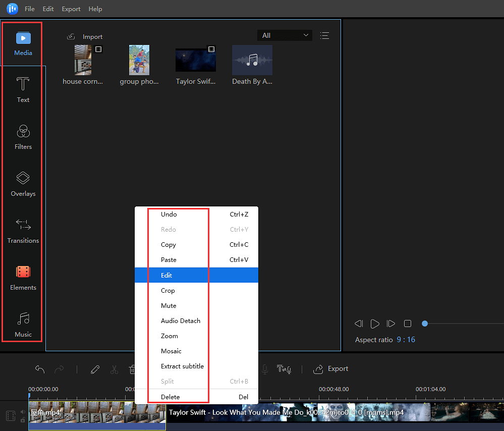Toggle the video track lock icon
This screenshot has height=431, width=504.
23,420
